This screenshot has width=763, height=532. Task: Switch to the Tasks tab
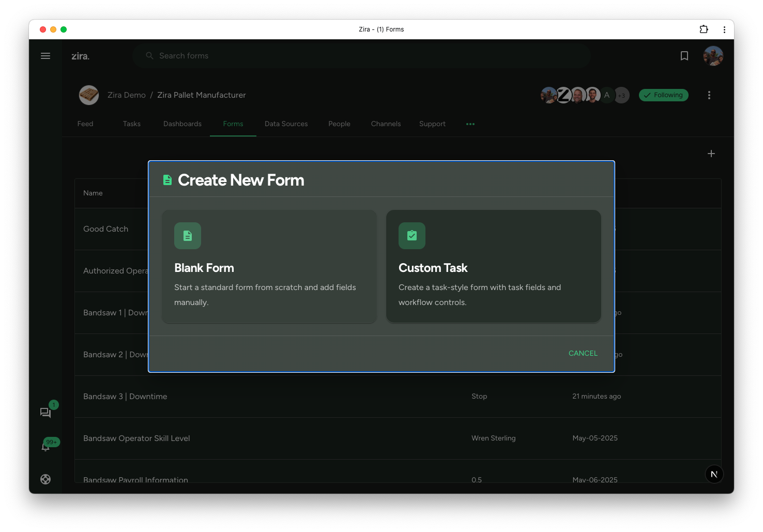point(132,124)
